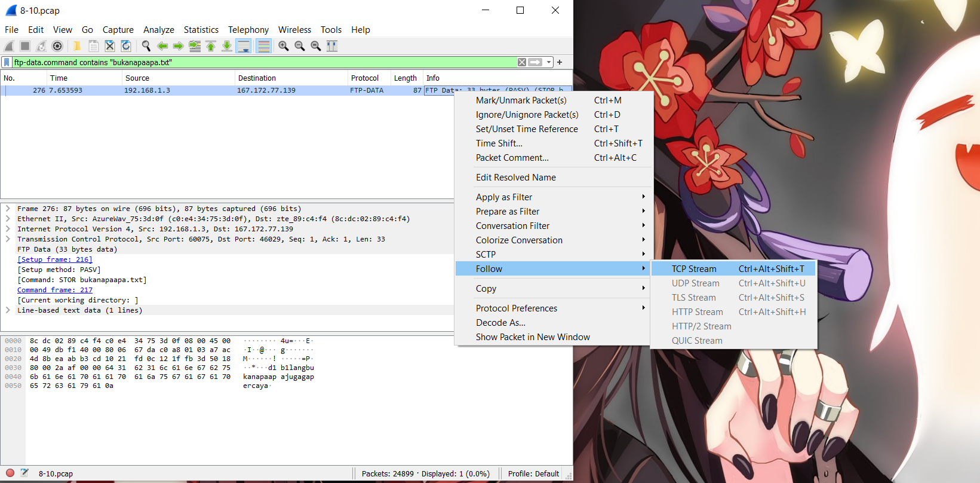The height and width of the screenshot is (483, 980).
Task: Expand Line-based text data row
Action: [8, 310]
